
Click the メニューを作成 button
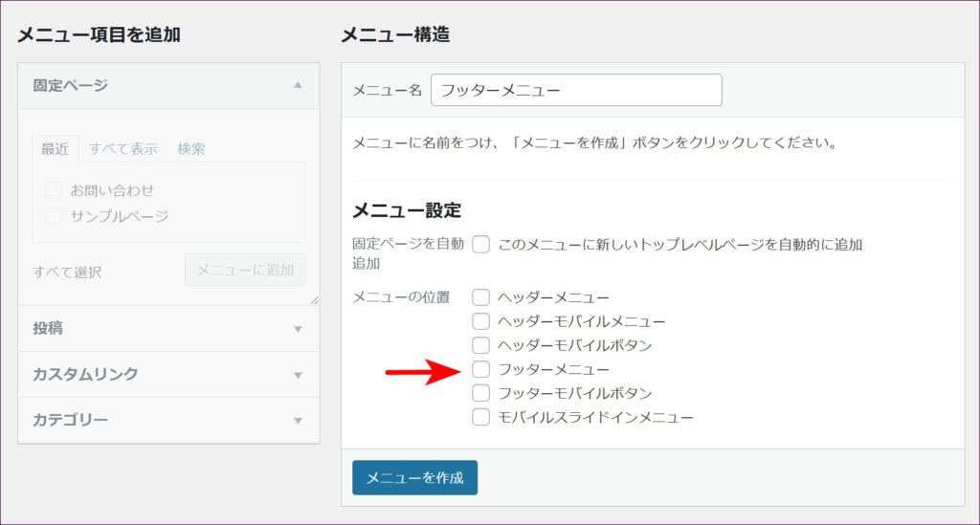414,478
